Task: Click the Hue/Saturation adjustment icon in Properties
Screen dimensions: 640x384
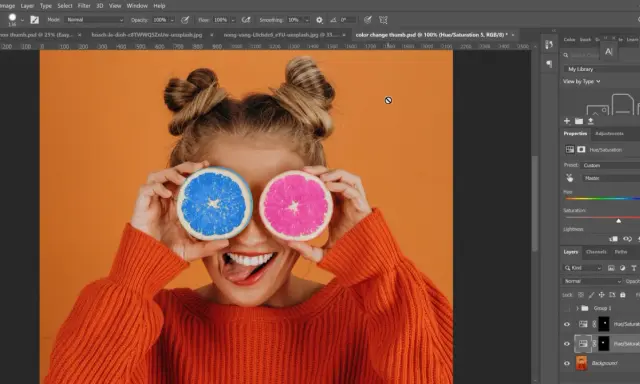Action: pyautogui.click(x=570, y=149)
